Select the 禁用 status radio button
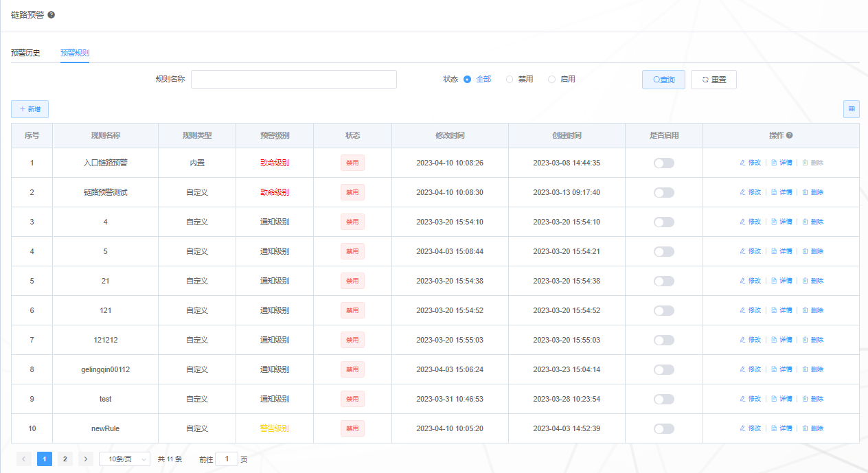 (510, 79)
